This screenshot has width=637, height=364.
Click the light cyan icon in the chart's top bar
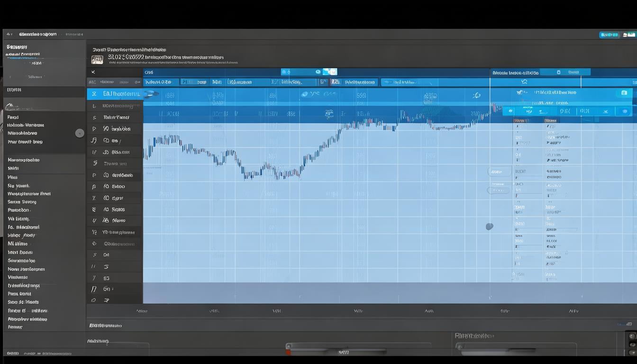tap(329, 72)
